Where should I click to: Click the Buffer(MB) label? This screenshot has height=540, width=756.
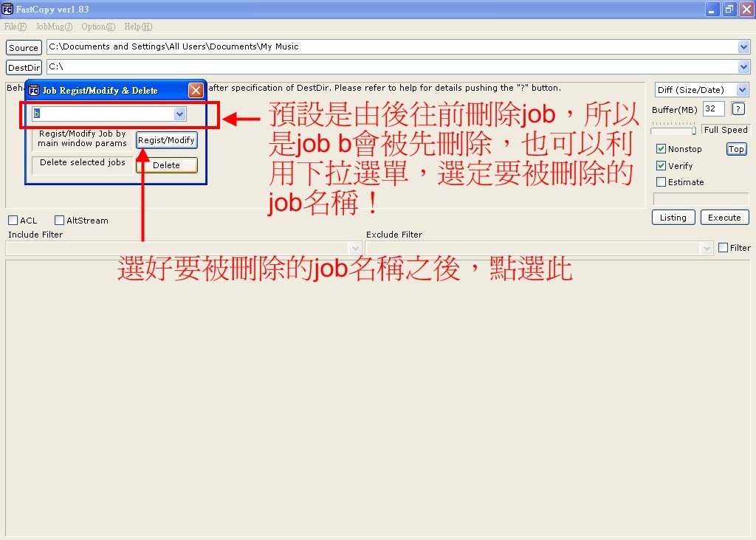(675, 110)
